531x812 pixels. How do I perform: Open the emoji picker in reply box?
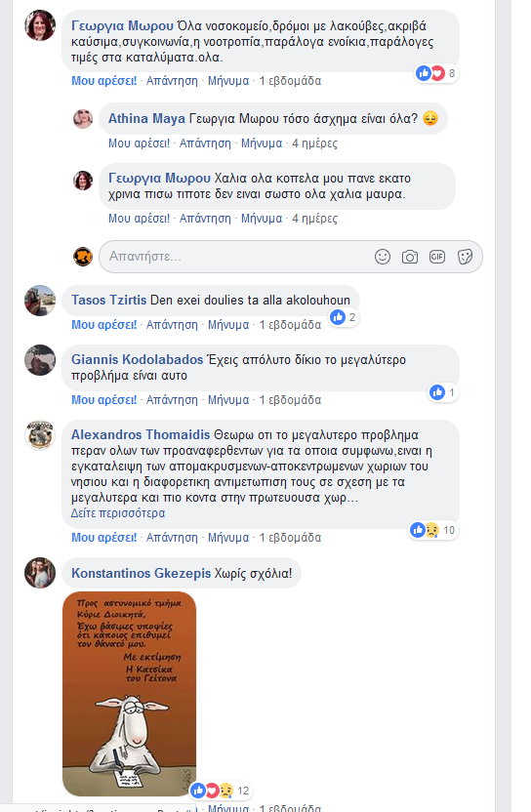click(383, 257)
